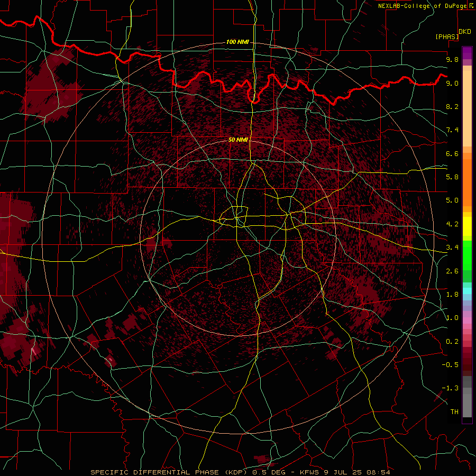Pick the purple band atop the color scale
The height and width of the screenshot is (476, 476).
click(x=467, y=53)
